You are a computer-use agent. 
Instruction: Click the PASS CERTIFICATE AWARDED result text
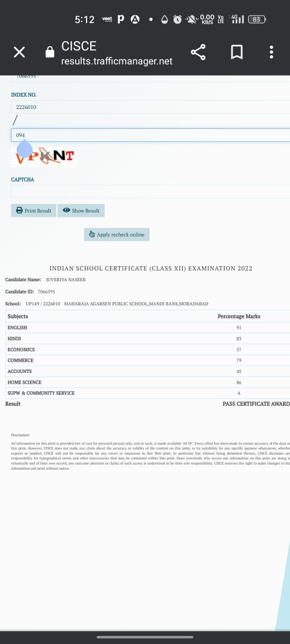point(256,404)
